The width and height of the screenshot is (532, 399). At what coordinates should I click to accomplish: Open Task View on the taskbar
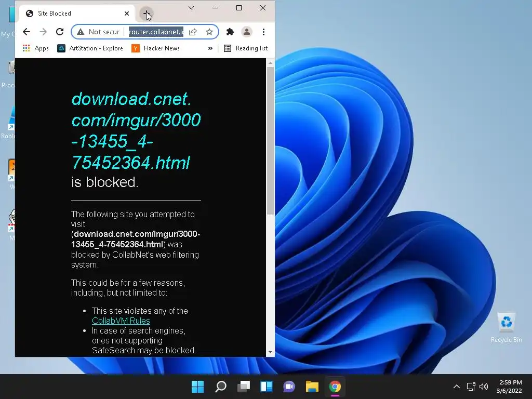[244, 387]
